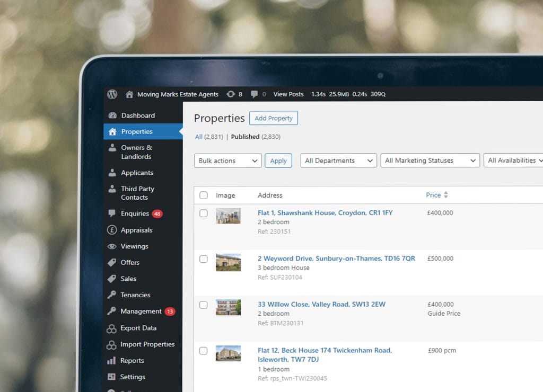Open thumbnail image of Flat 1, Shawshank House
This screenshot has height=392, width=543.
coord(228,216)
